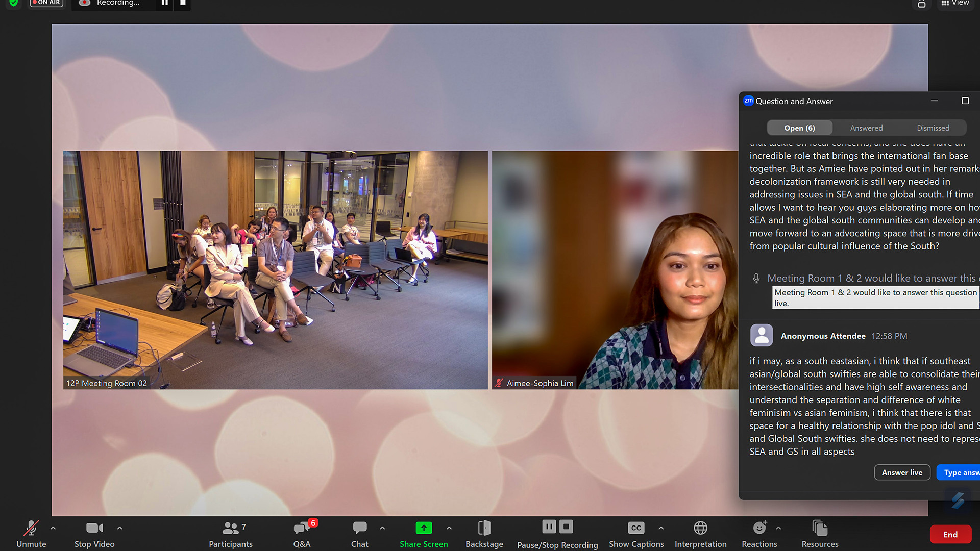980x551 pixels.
Task: Open the Interpretation globe icon
Action: pyautogui.click(x=700, y=528)
